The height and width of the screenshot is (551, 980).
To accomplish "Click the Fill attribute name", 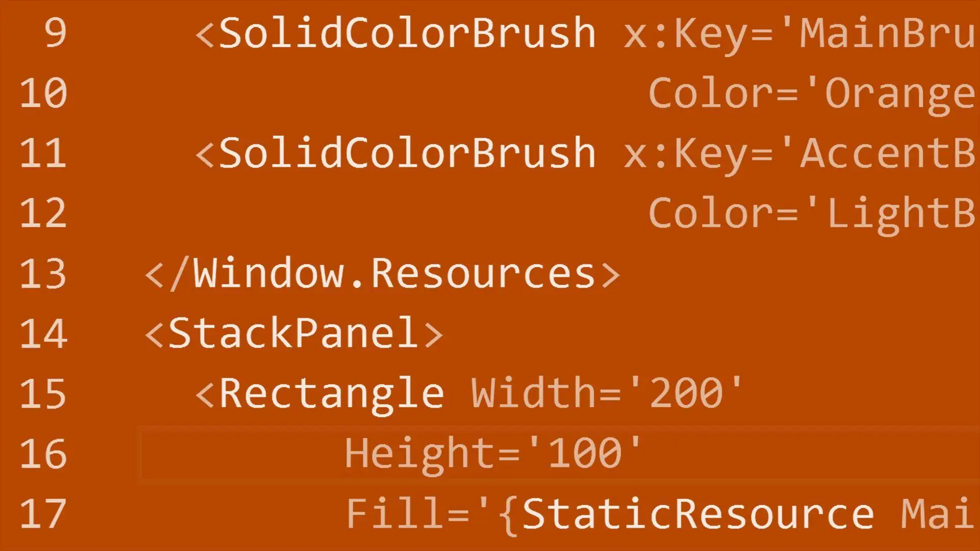I will [396, 513].
